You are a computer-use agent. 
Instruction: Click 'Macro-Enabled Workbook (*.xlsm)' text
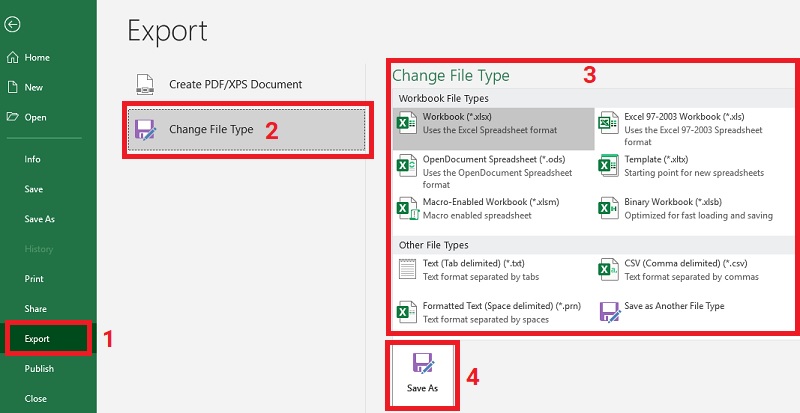[x=491, y=202]
